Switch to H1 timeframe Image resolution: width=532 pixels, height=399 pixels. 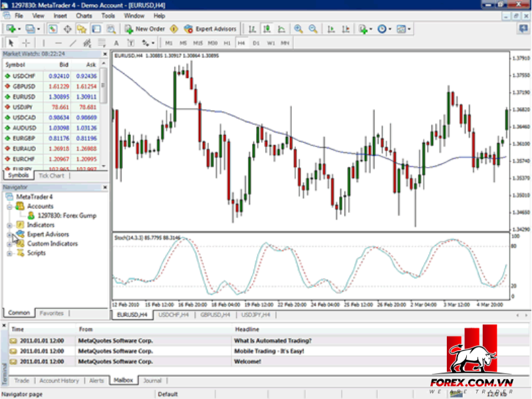(227, 43)
